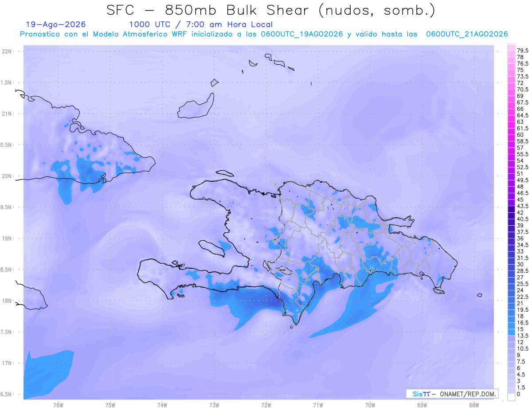The width and height of the screenshot is (532, 411).
Task: Click the 70W longitude label
Action: [370, 405]
